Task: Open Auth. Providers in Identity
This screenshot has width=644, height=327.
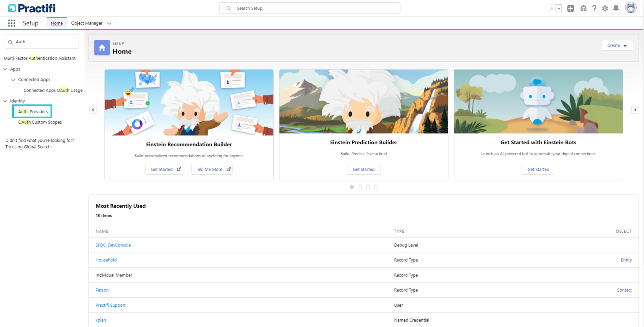Action: coord(33,112)
